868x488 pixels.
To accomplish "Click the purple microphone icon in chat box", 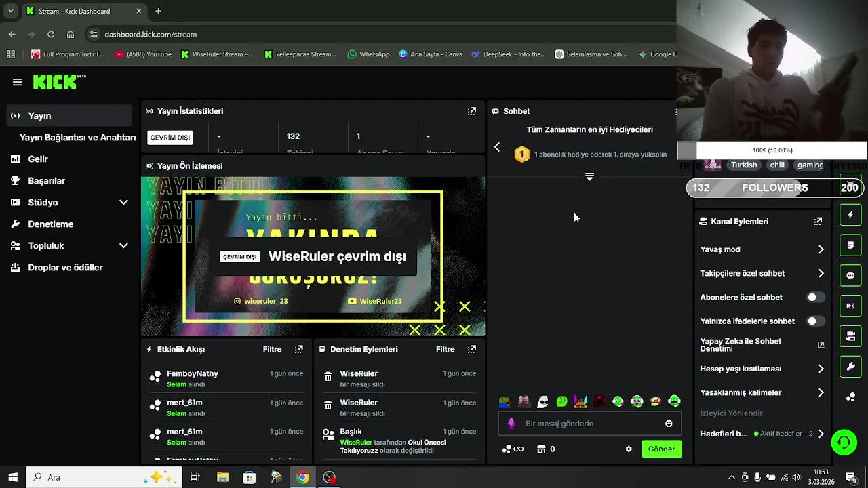I will pos(511,424).
